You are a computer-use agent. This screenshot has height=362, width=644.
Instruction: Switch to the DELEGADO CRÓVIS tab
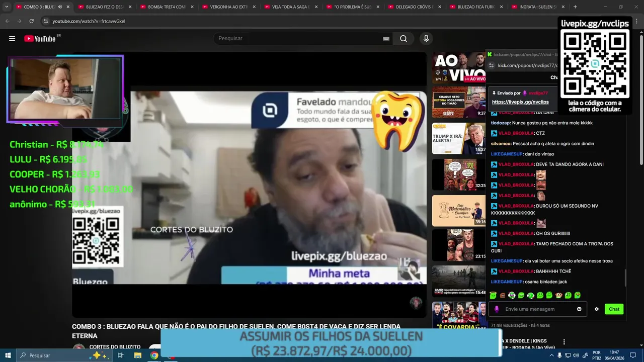click(x=414, y=7)
